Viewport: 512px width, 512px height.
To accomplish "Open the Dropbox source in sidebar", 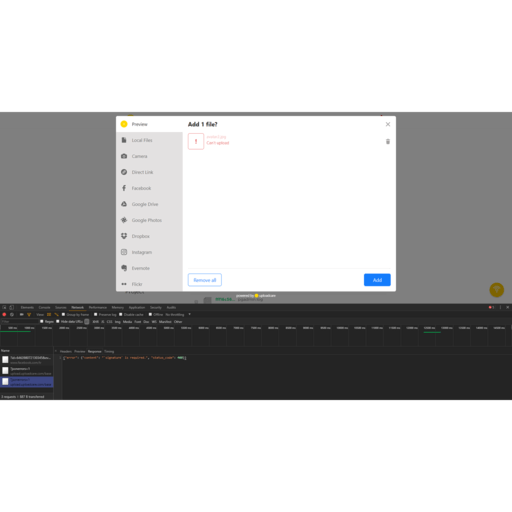I will tap(149, 236).
